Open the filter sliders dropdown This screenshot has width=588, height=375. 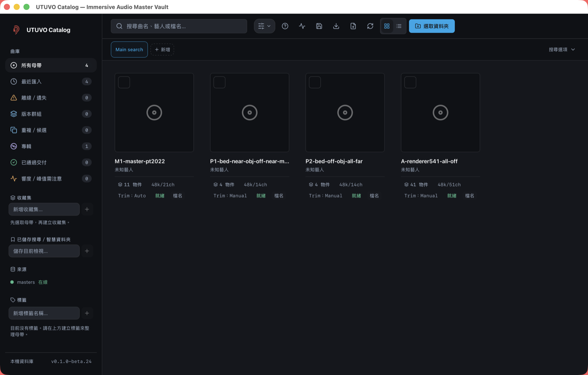point(264,26)
